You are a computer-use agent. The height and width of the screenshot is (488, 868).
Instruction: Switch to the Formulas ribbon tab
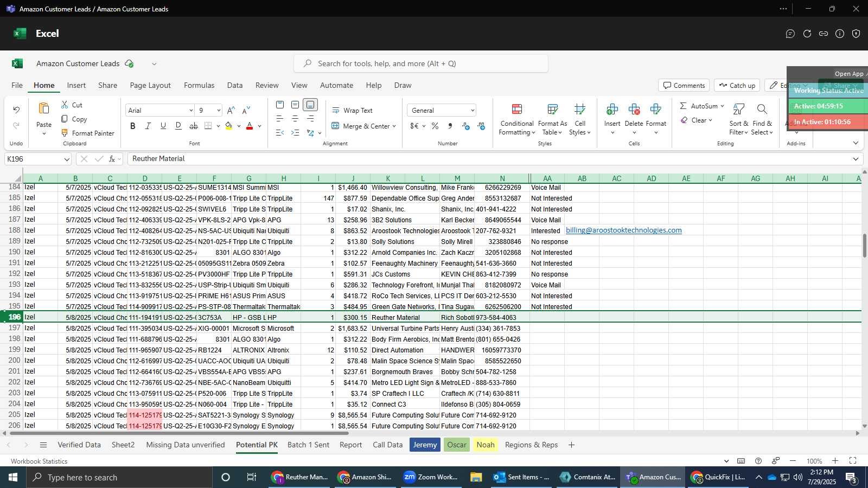click(199, 85)
